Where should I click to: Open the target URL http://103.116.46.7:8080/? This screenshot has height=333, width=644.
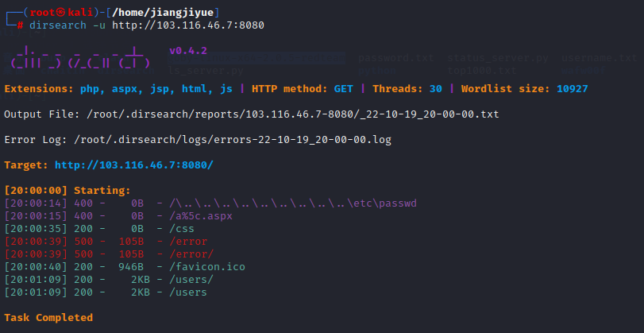(x=133, y=165)
